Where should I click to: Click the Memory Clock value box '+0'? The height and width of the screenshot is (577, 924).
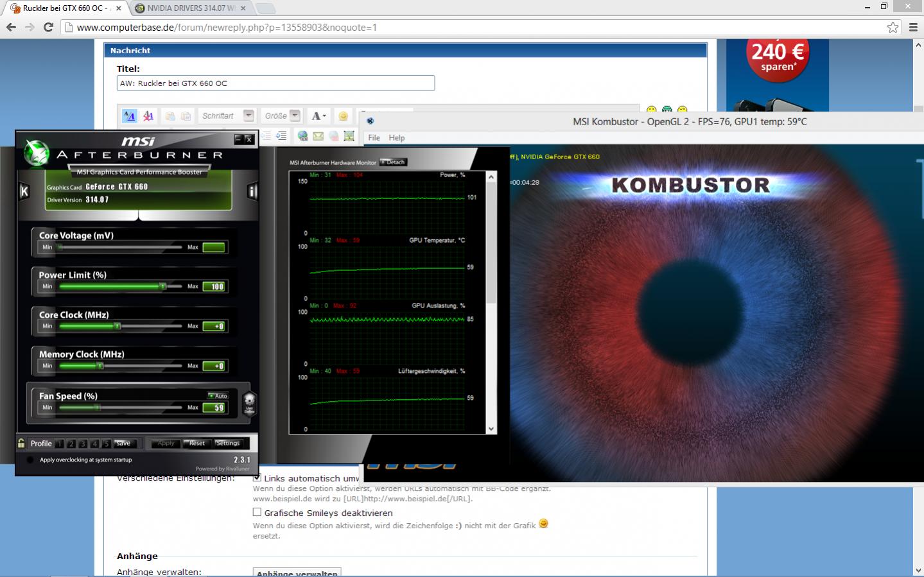[214, 366]
